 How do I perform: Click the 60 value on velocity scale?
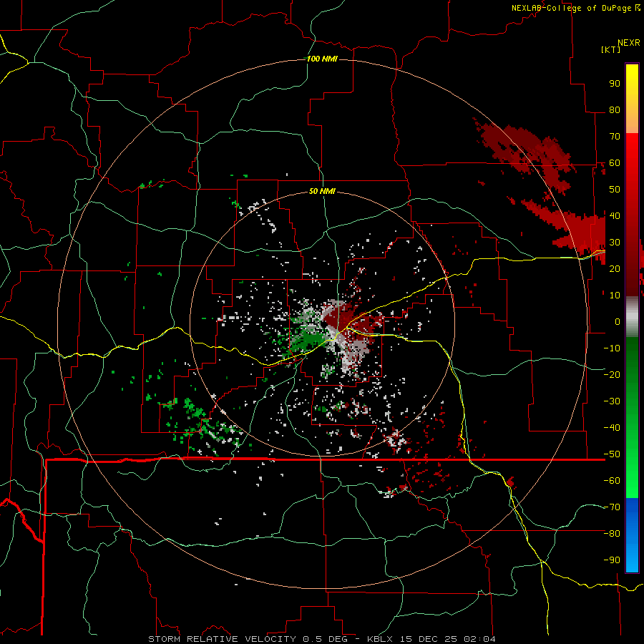coord(615,162)
